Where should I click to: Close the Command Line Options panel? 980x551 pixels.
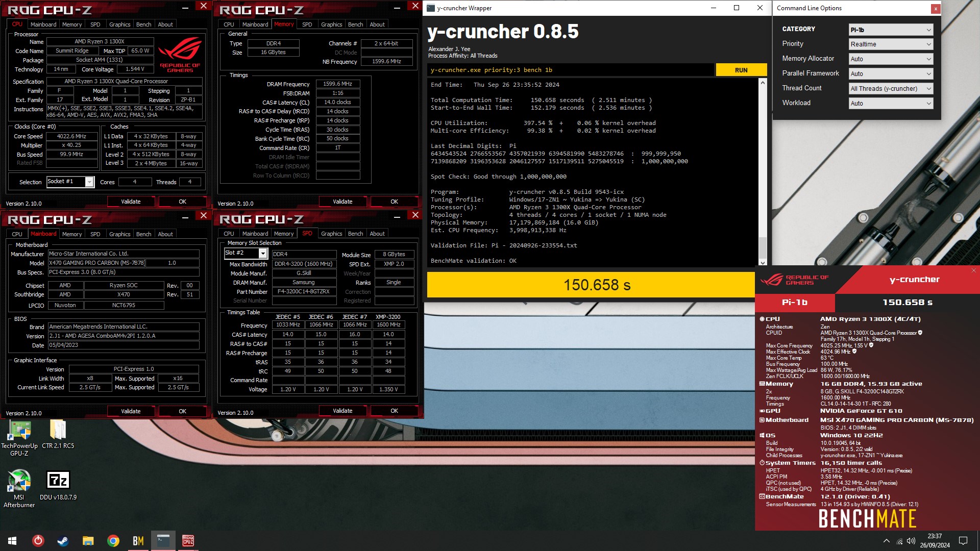(x=935, y=9)
